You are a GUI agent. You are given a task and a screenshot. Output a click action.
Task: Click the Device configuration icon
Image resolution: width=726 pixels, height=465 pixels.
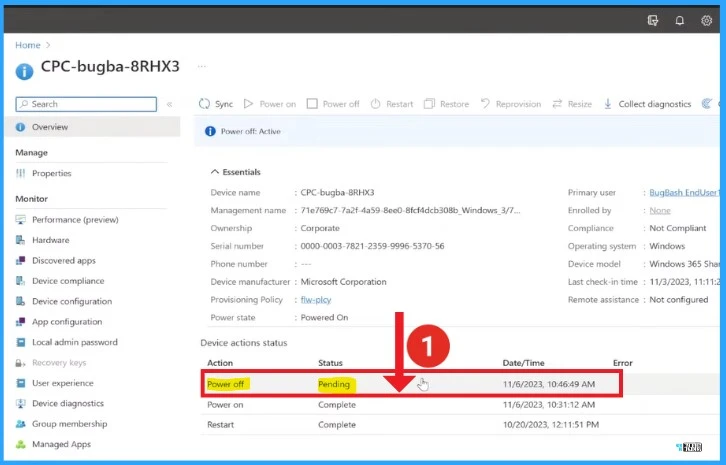point(20,301)
